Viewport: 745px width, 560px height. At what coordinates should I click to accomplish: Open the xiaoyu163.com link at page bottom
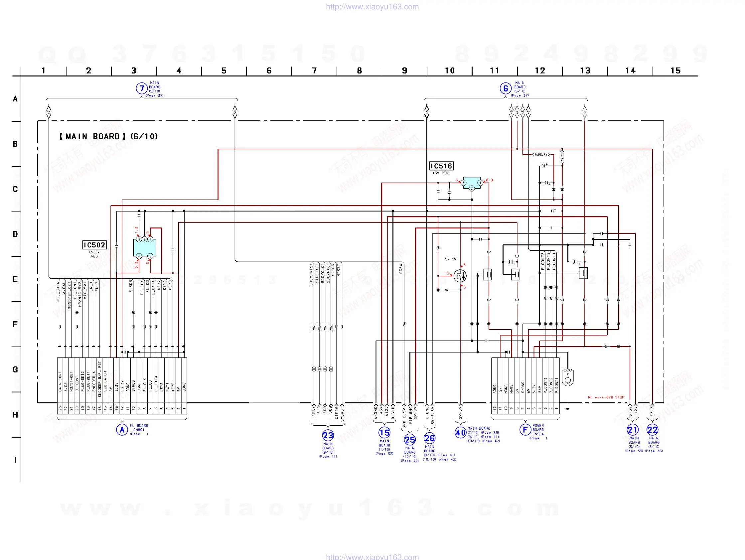point(372,557)
